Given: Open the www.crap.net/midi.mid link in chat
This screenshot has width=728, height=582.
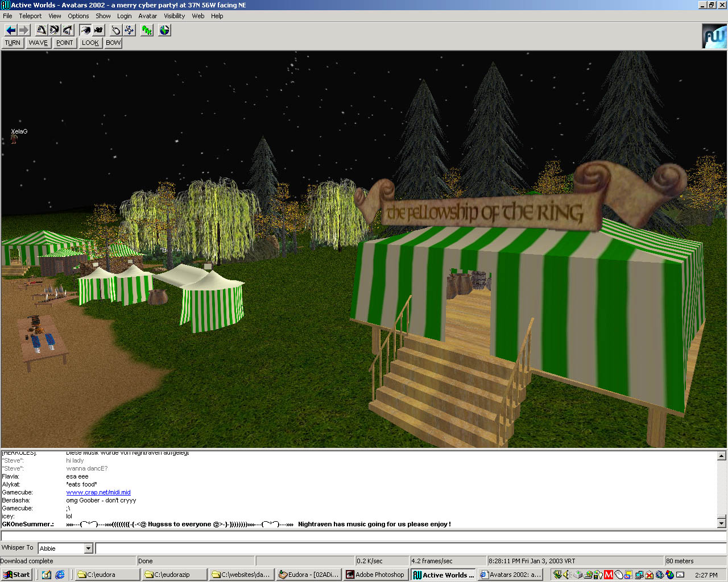Looking at the screenshot, I should (x=98, y=492).
